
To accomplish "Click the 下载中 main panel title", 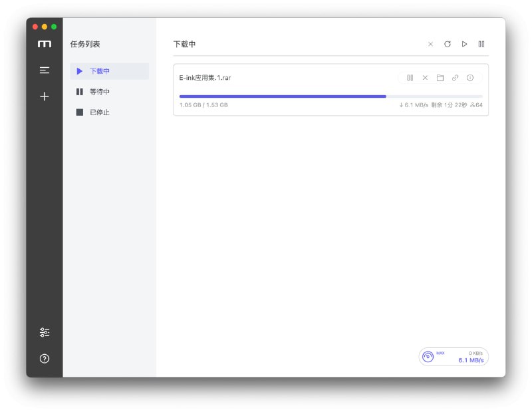I will point(184,44).
